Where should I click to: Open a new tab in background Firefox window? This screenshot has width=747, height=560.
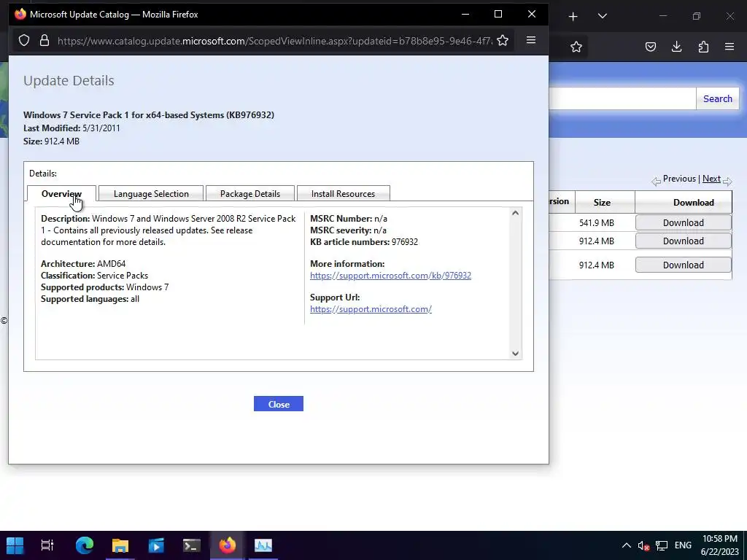[573, 17]
